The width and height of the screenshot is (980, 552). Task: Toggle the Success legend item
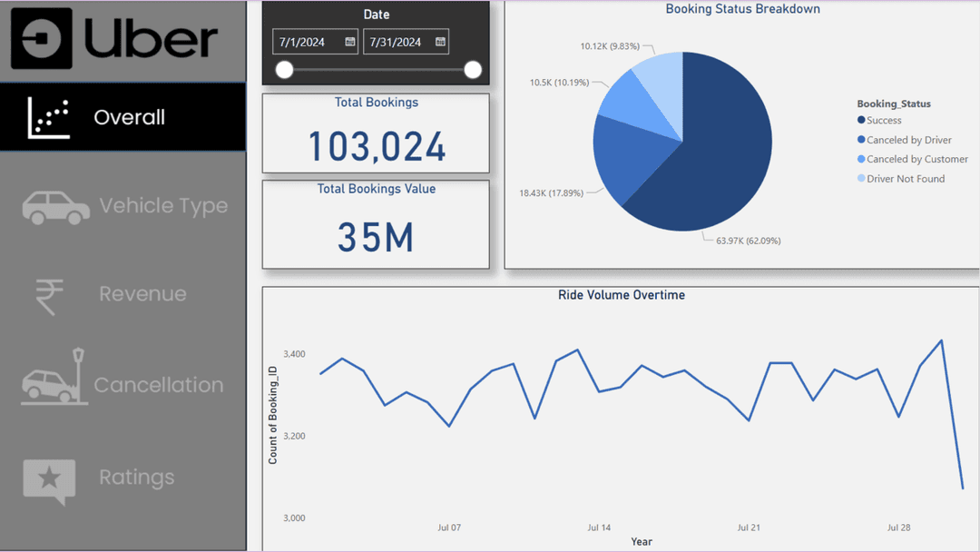tap(883, 121)
